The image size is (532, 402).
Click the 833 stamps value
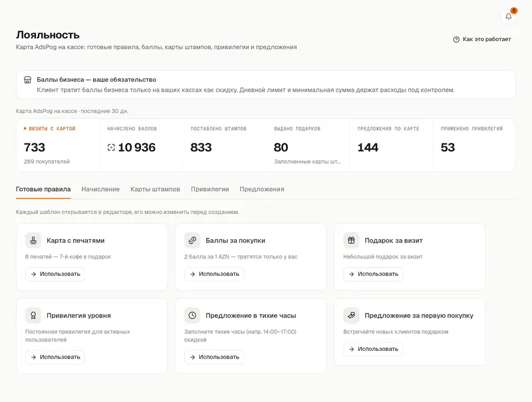coord(201,148)
